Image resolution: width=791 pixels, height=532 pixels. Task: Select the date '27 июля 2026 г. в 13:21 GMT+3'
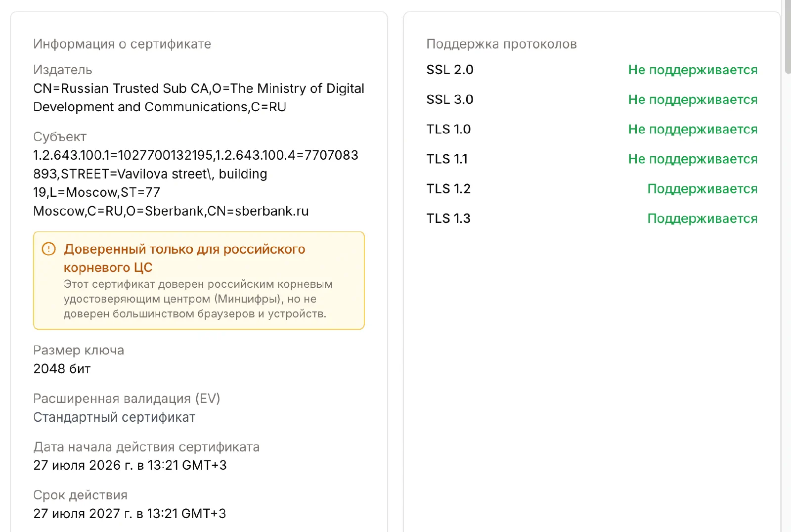point(130,465)
